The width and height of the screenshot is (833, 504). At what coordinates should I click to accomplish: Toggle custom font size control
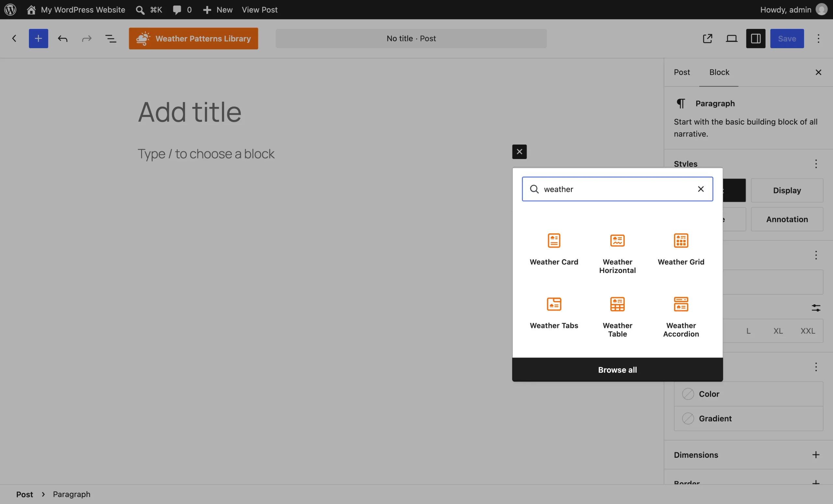[816, 308]
